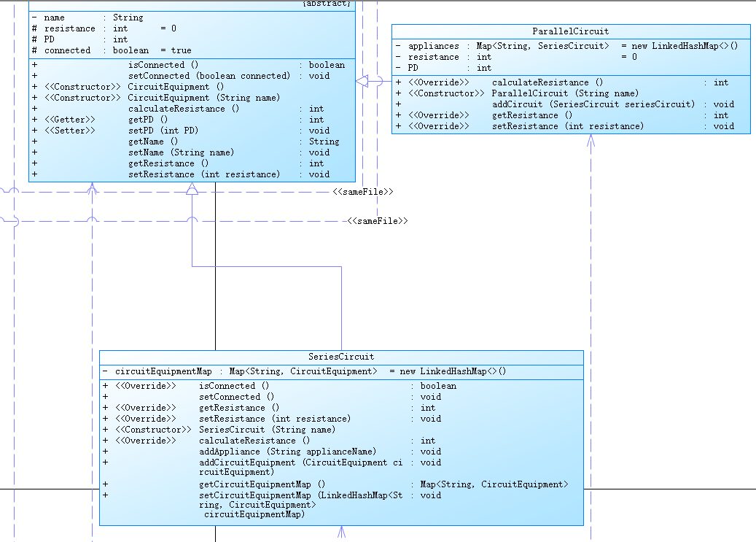
Task: Click the 'name : String' attribute row
Action: [87, 18]
